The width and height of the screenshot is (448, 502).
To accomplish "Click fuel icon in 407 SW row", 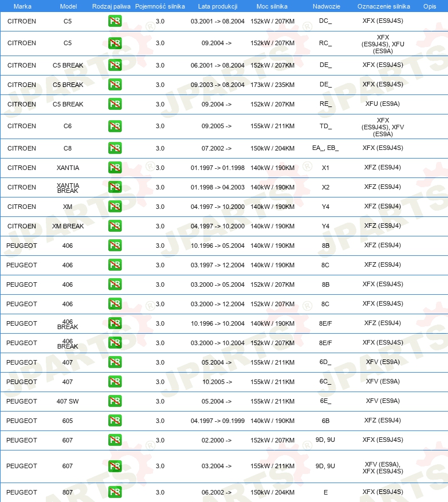I will [115, 401].
